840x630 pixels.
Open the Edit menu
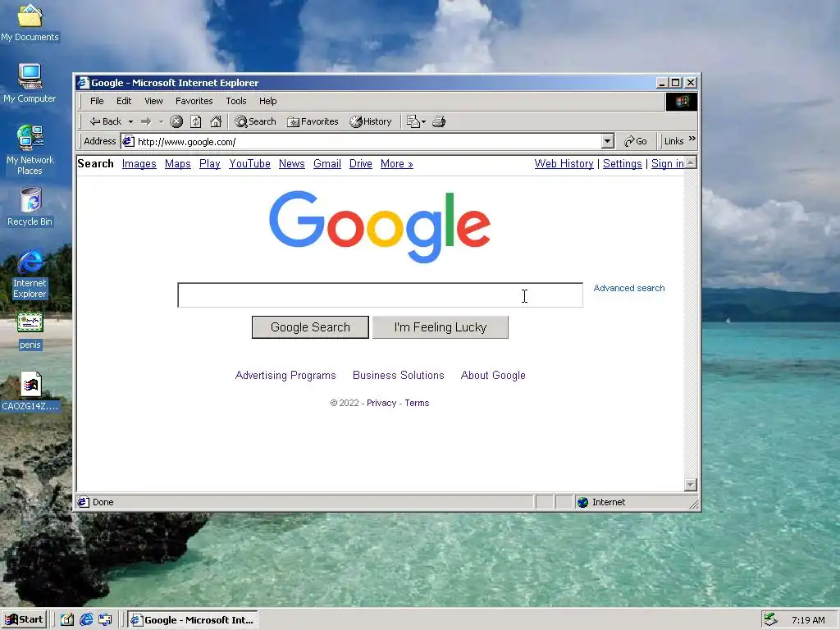[x=124, y=101]
